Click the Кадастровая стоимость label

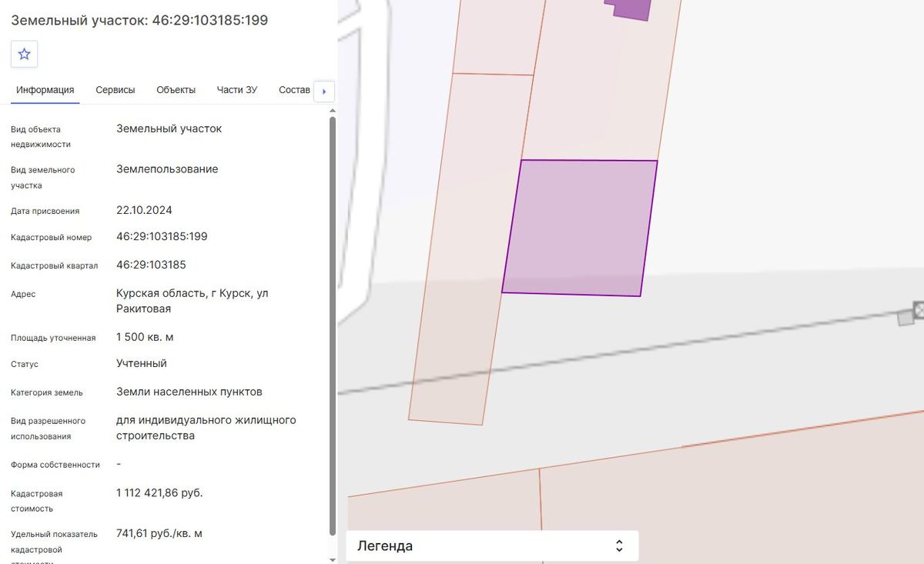pyautogui.click(x=36, y=501)
